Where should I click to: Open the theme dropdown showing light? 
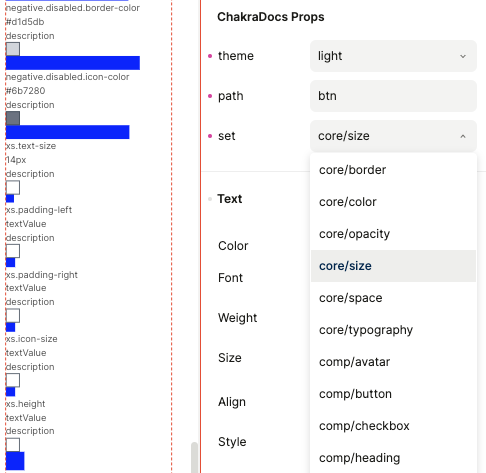393,56
